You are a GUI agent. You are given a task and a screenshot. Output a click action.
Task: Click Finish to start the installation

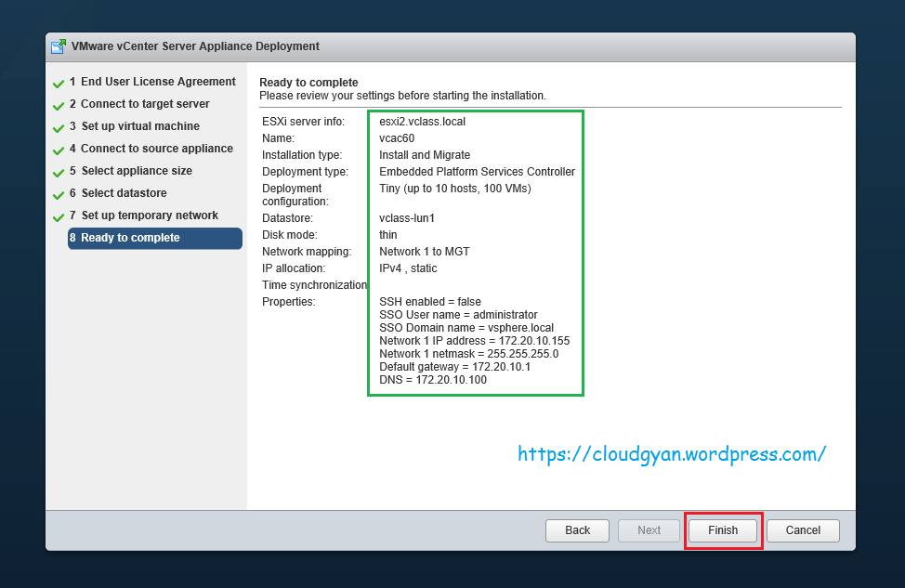723,530
